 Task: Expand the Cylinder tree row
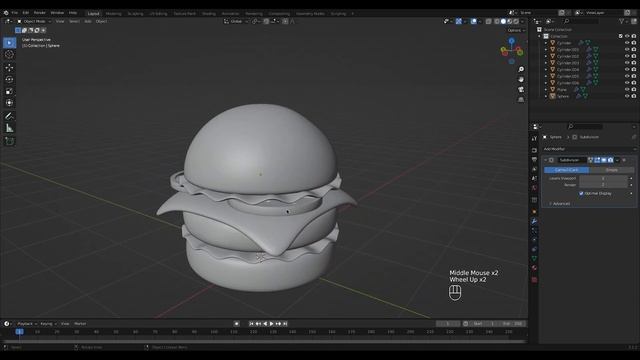coord(546,43)
